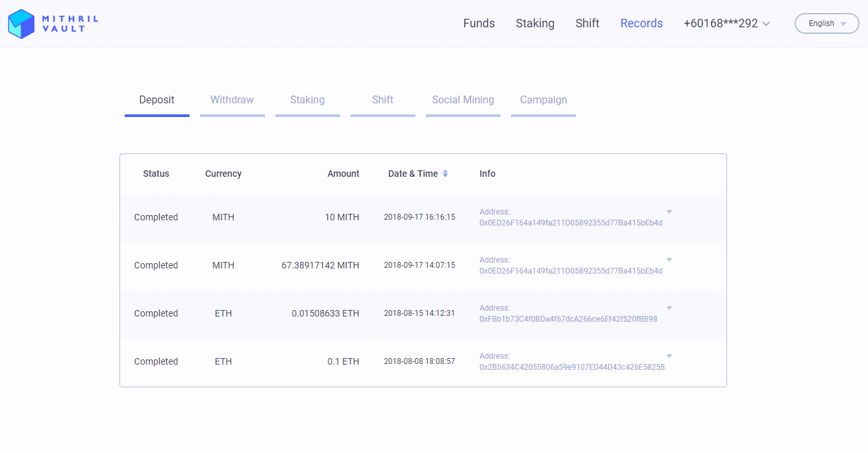This screenshot has height=453, width=868.
Task: Click the Date & Time column header
Action: point(413,174)
